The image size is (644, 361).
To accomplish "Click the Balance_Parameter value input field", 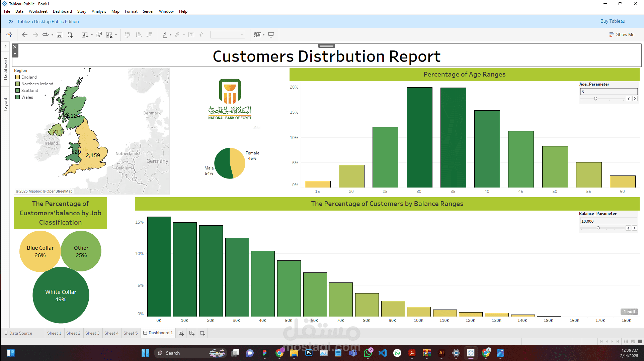I will tap(608, 221).
